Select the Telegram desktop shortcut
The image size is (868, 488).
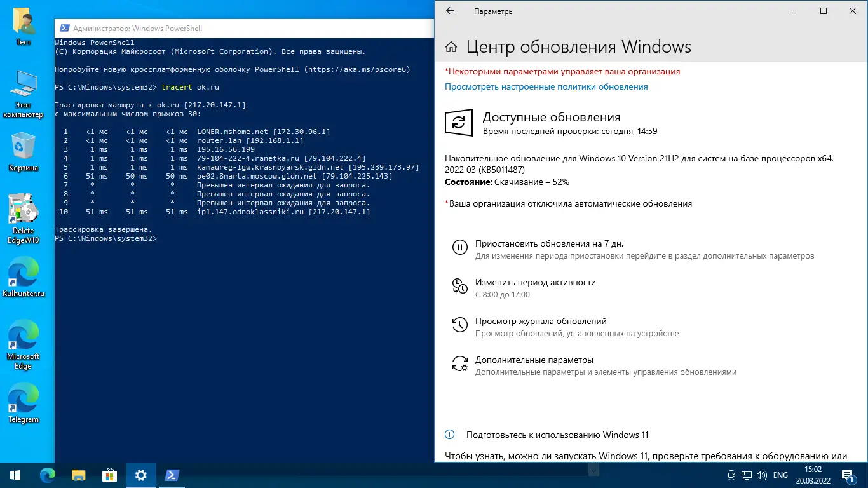click(24, 402)
